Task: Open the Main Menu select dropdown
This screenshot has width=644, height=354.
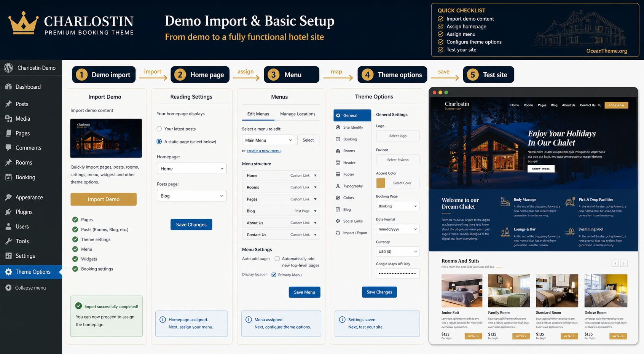Action: [268, 140]
